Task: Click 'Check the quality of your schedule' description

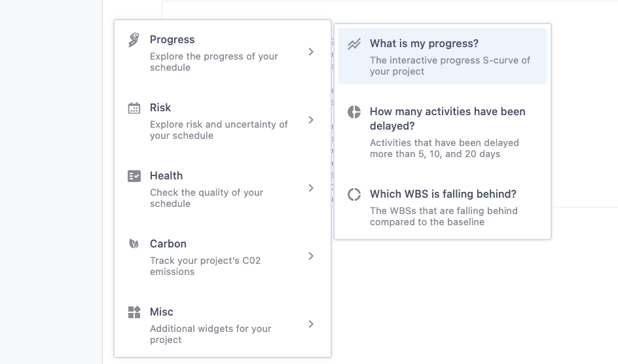Action: (x=206, y=198)
